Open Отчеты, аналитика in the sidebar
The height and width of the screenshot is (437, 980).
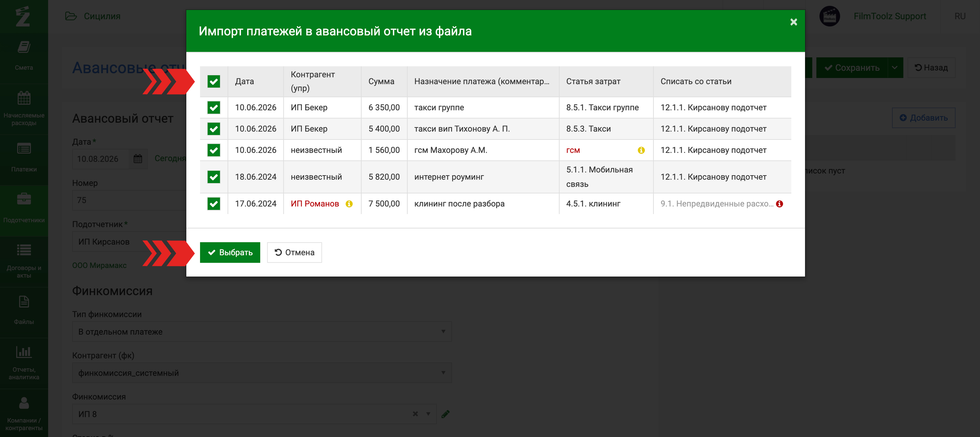24,362
